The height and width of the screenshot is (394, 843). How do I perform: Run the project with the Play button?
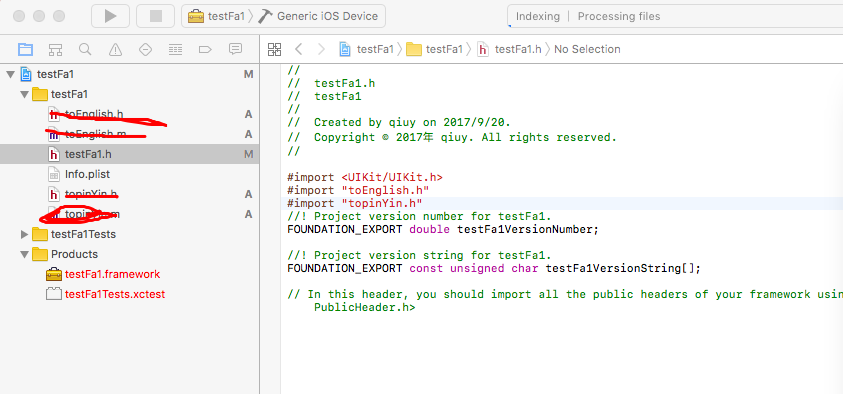coord(110,16)
